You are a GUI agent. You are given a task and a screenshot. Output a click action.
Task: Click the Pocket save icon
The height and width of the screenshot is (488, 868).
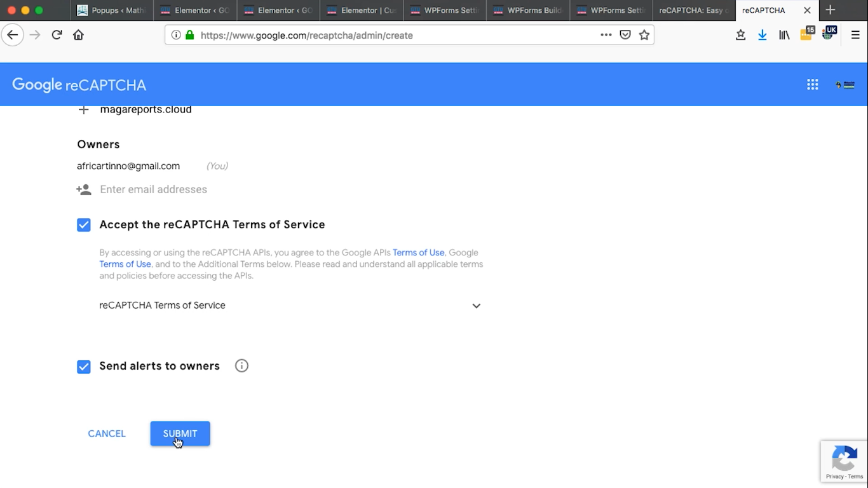click(x=625, y=35)
